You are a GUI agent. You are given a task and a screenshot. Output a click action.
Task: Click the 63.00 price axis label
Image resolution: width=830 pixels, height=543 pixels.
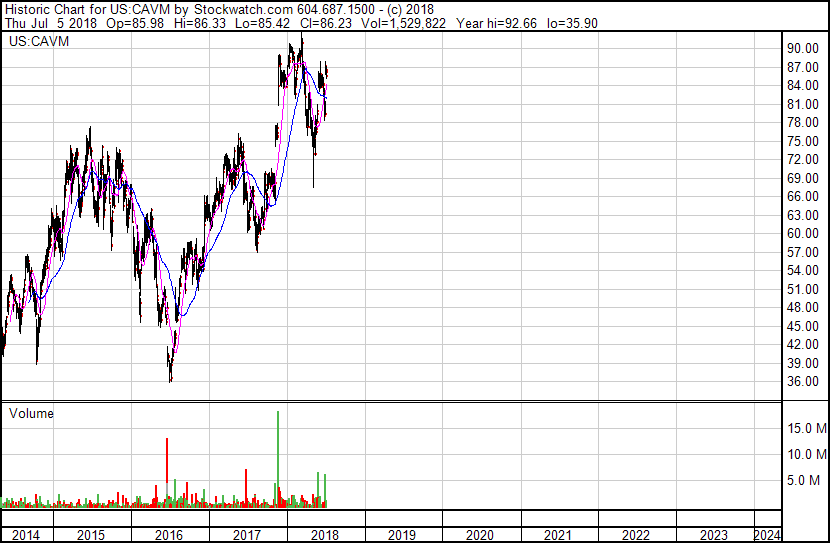point(803,215)
